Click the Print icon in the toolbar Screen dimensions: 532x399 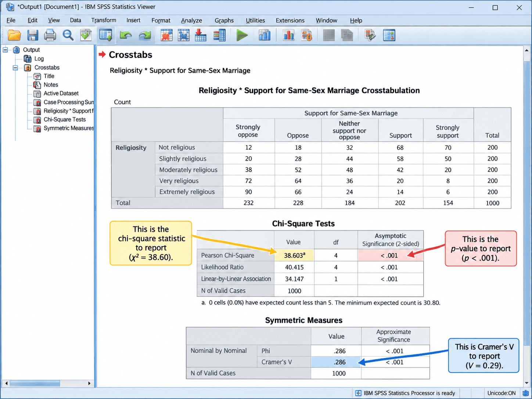[50, 35]
